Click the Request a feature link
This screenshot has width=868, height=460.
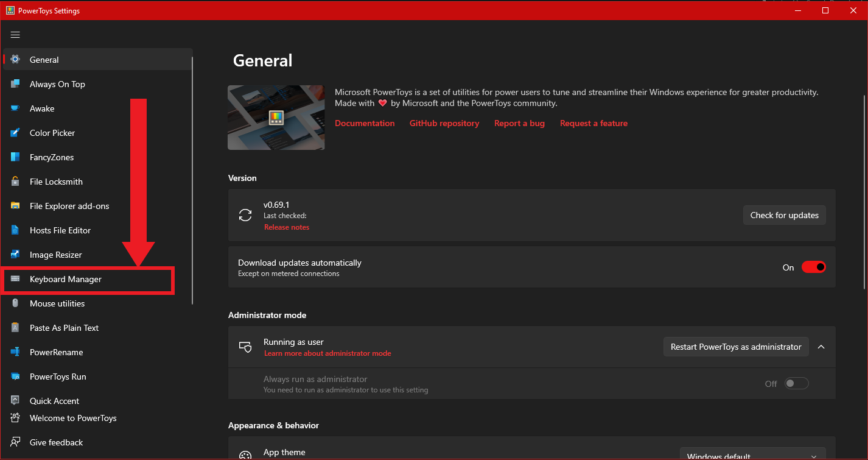[593, 123]
